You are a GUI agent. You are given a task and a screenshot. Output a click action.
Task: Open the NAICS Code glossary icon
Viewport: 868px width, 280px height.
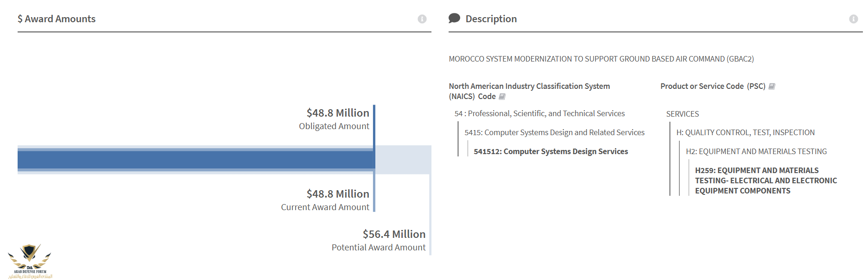(502, 97)
